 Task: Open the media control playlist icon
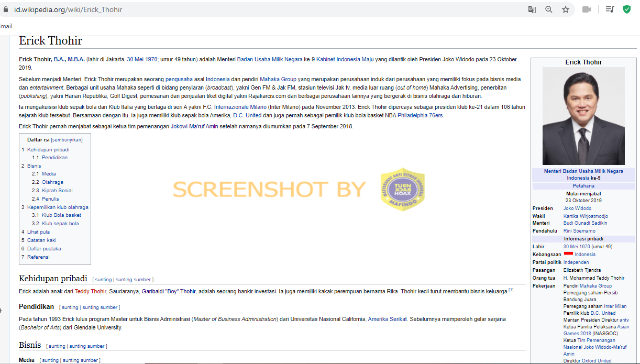(x=610, y=9)
